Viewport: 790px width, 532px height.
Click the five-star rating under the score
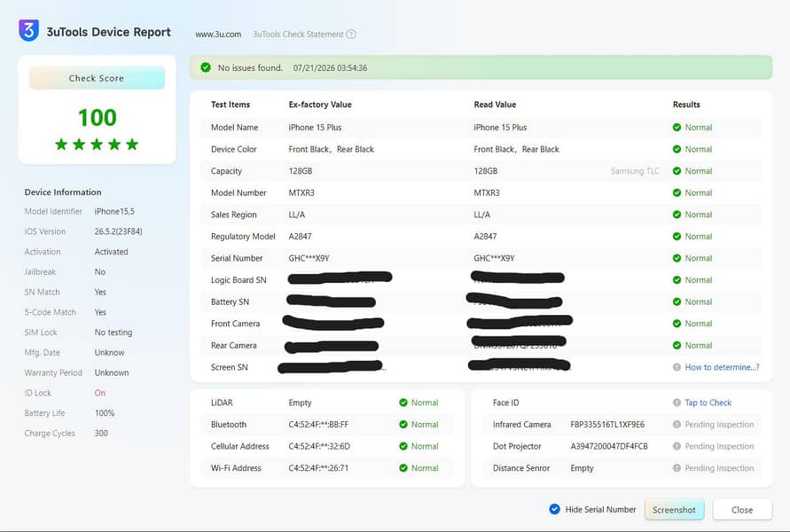[97, 145]
